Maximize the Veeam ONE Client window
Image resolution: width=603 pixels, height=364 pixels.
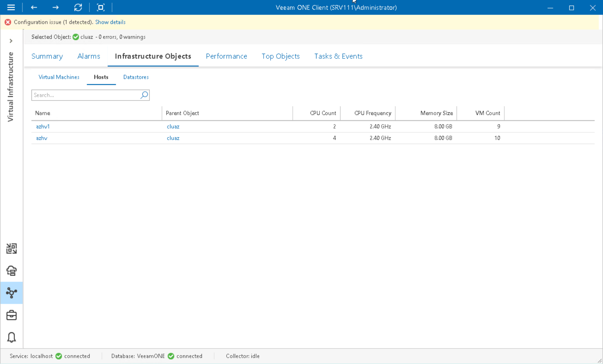[x=571, y=7]
